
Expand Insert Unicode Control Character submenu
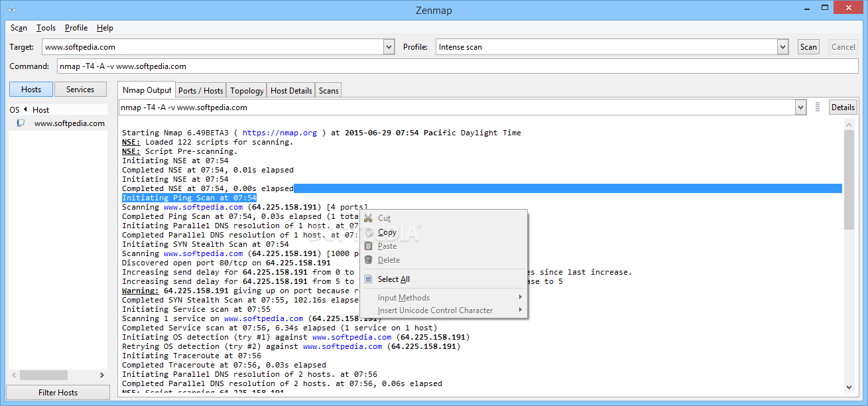point(521,310)
